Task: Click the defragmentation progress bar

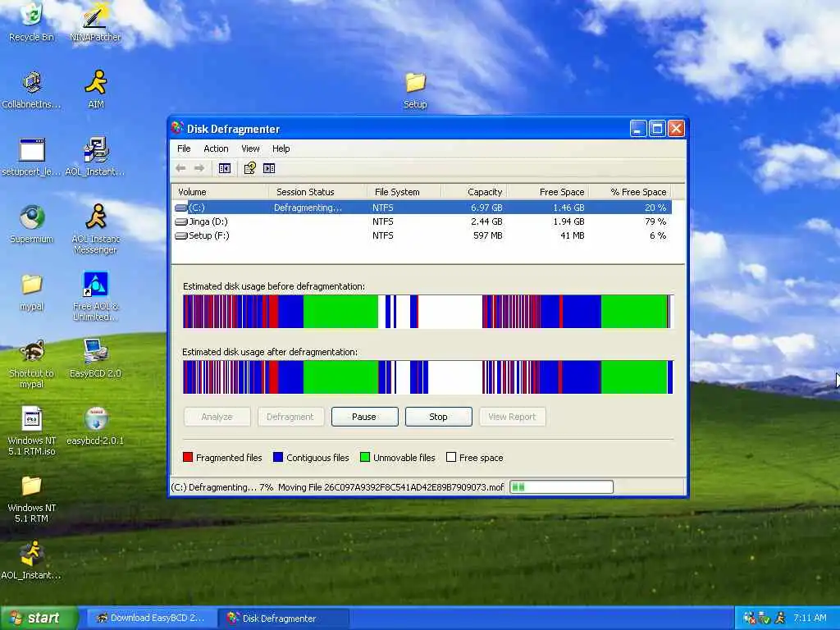Action: [x=561, y=487]
